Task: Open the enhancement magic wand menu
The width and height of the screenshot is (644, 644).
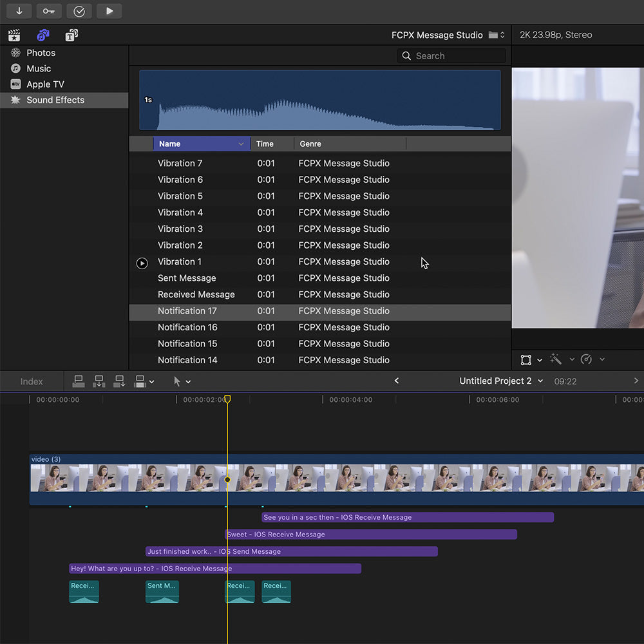Action: (x=556, y=359)
